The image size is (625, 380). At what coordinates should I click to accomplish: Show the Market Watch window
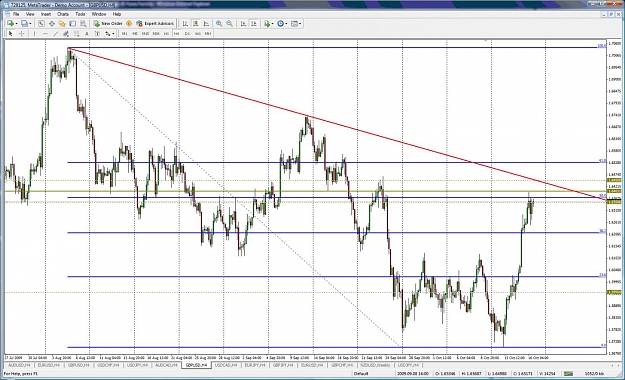point(41,24)
